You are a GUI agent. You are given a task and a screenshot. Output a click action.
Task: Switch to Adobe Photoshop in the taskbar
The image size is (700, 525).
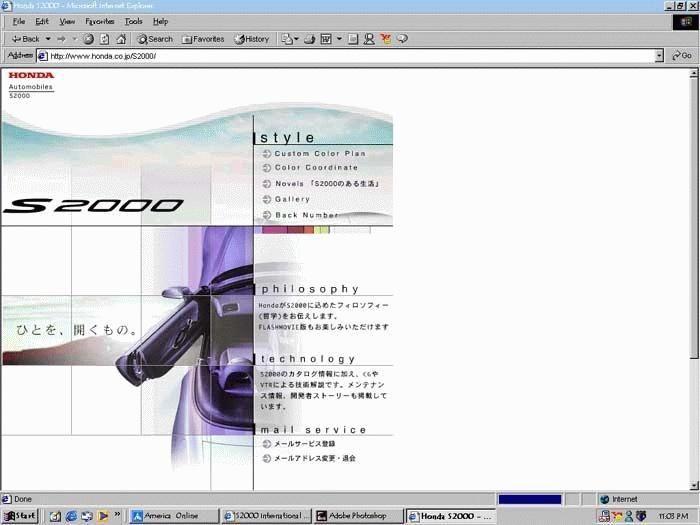click(x=358, y=516)
